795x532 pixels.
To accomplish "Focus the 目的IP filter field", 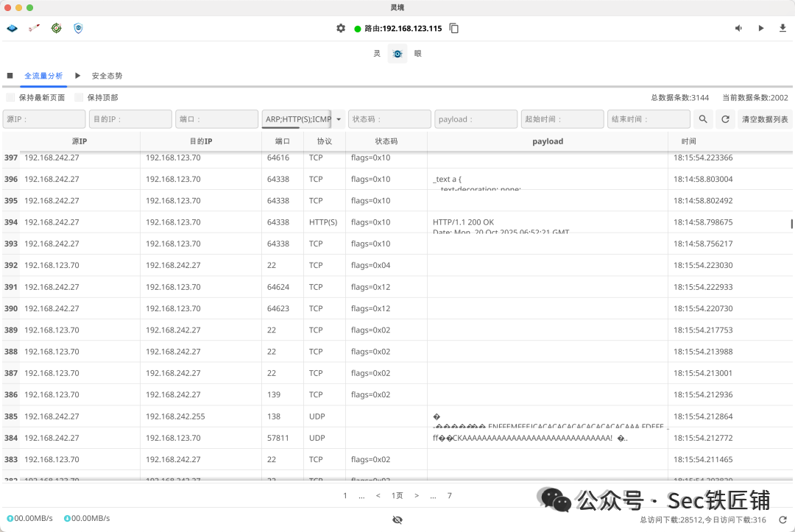I will point(130,119).
